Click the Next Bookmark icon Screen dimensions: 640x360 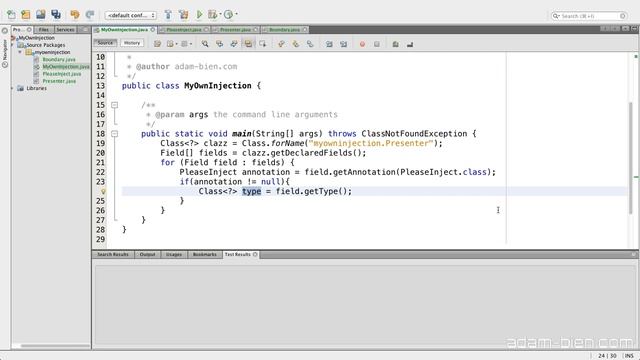pyautogui.click(x=296, y=44)
